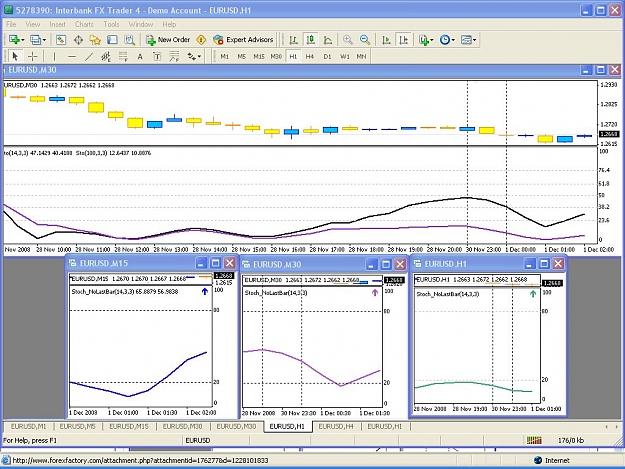Viewport: 625px width, 469px height.
Task: Switch to the EURUSD,H4 tab
Action: point(336,426)
